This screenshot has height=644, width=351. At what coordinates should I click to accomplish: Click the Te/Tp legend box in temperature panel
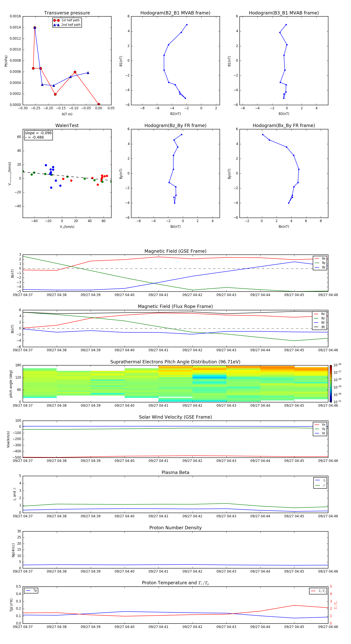[318, 591]
